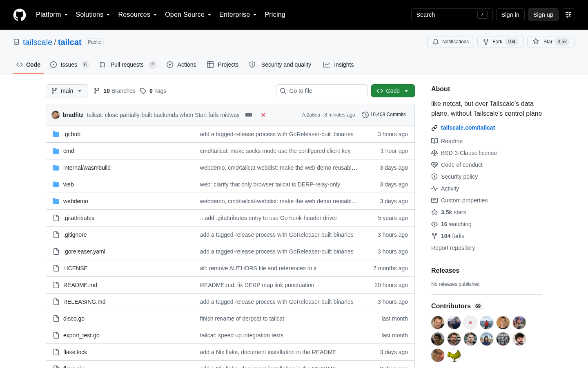Open the green Code dropdown button
The height and width of the screenshot is (368, 588).
[393, 91]
